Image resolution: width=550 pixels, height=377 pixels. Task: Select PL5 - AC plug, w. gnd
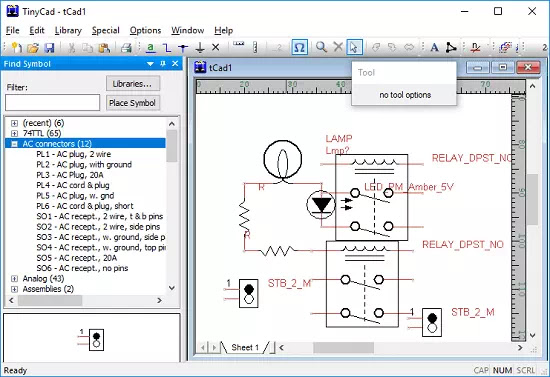[x=75, y=196]
